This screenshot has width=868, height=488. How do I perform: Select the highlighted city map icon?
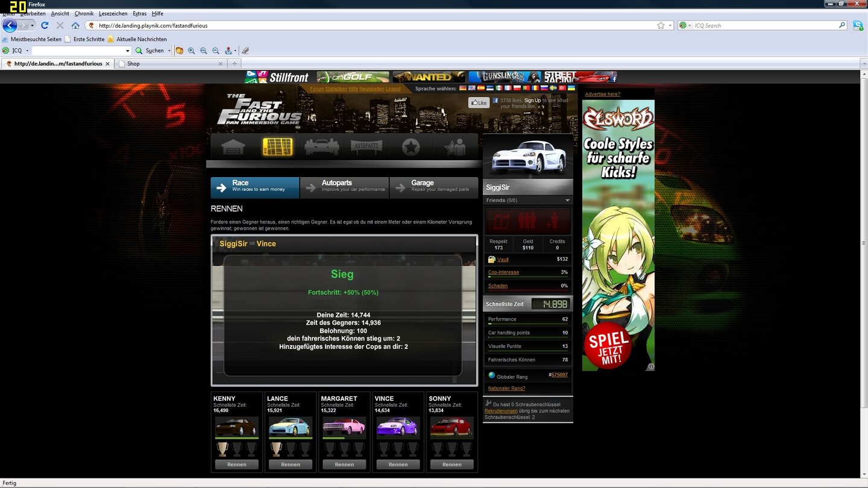pyautogui.click(x=277, y=147)
